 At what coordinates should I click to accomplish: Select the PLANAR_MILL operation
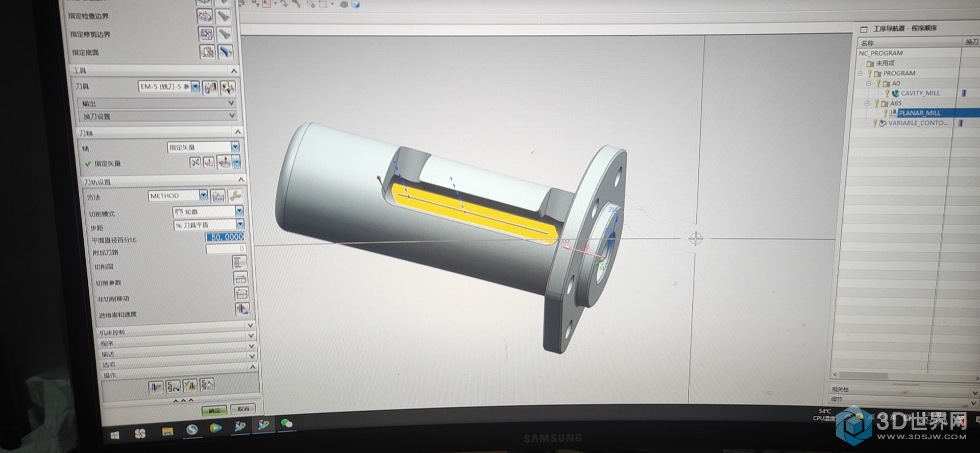(919, 113)
